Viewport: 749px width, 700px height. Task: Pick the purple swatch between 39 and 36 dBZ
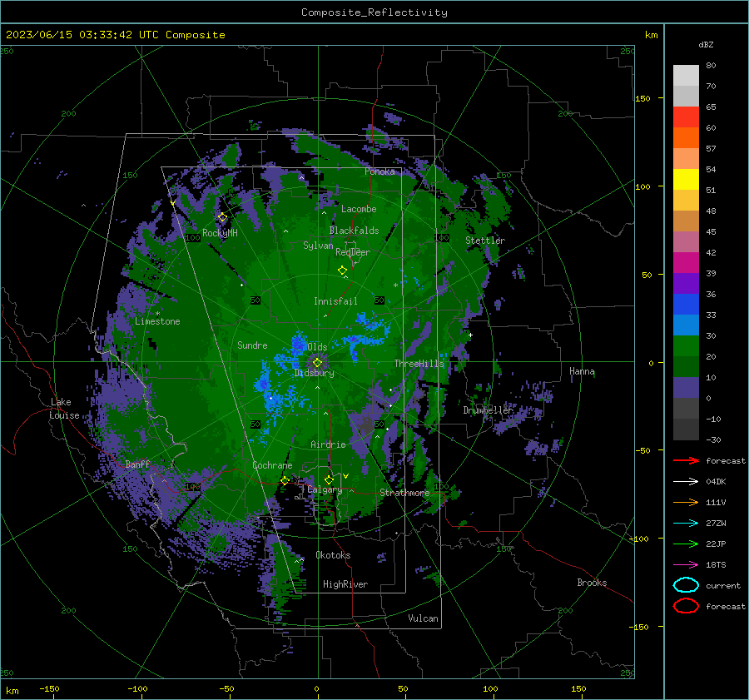(686, 283)
